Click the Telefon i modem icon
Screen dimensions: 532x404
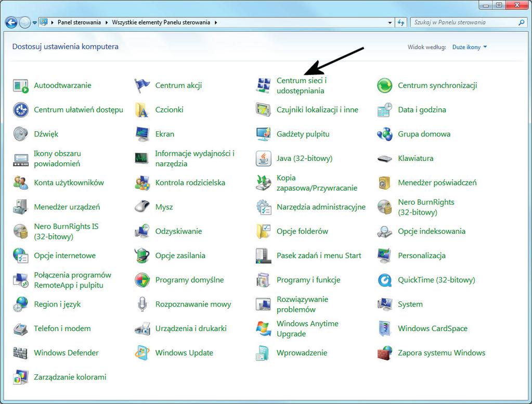click(x=21, y=329)
